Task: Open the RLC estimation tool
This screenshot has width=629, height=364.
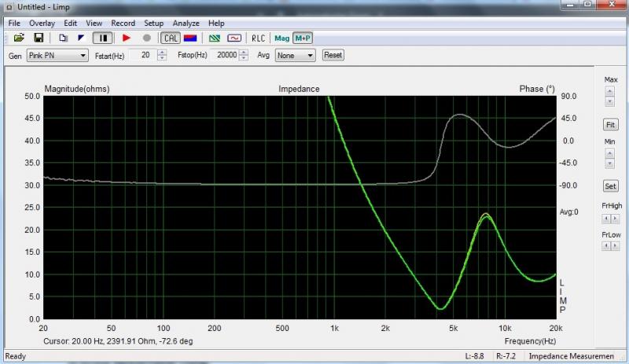Action: [x=258, y=38]
